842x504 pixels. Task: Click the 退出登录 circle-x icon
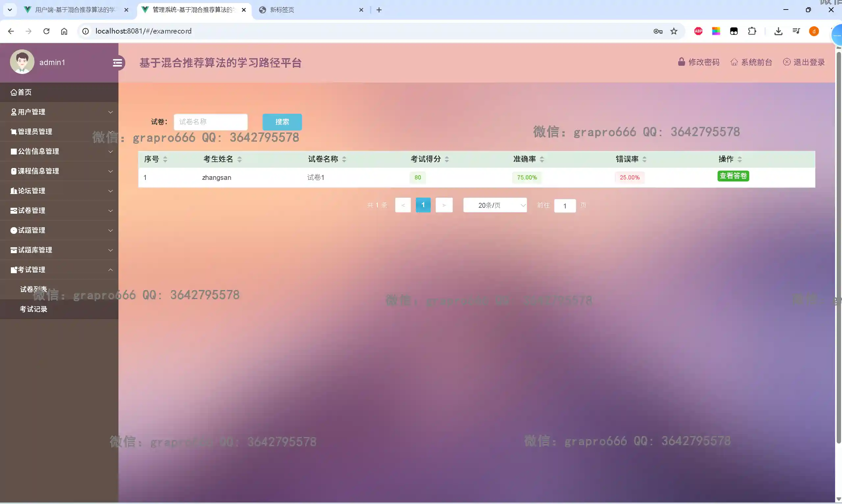[787, 62]
